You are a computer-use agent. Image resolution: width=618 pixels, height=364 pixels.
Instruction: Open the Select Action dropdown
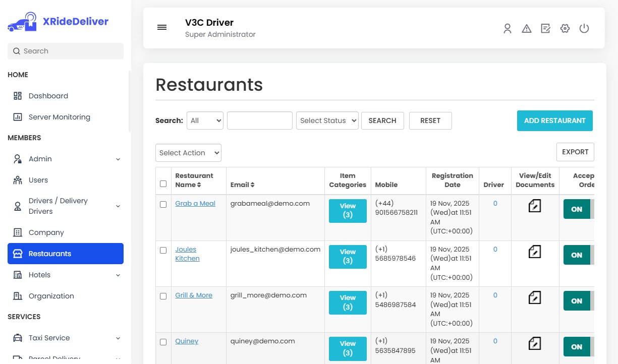[188, 153]
